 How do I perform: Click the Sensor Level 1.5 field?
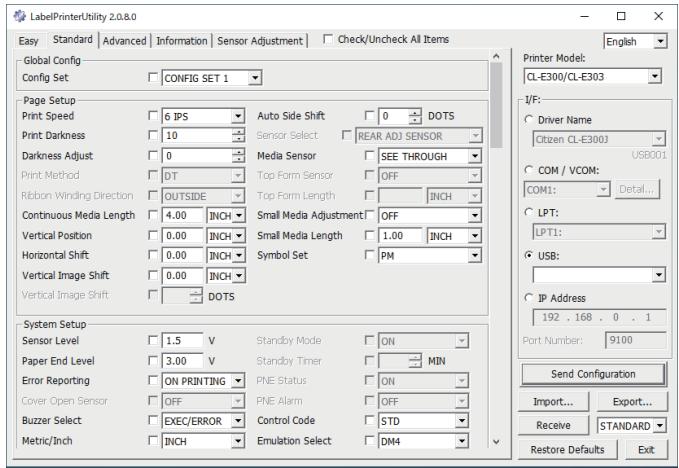182,341
